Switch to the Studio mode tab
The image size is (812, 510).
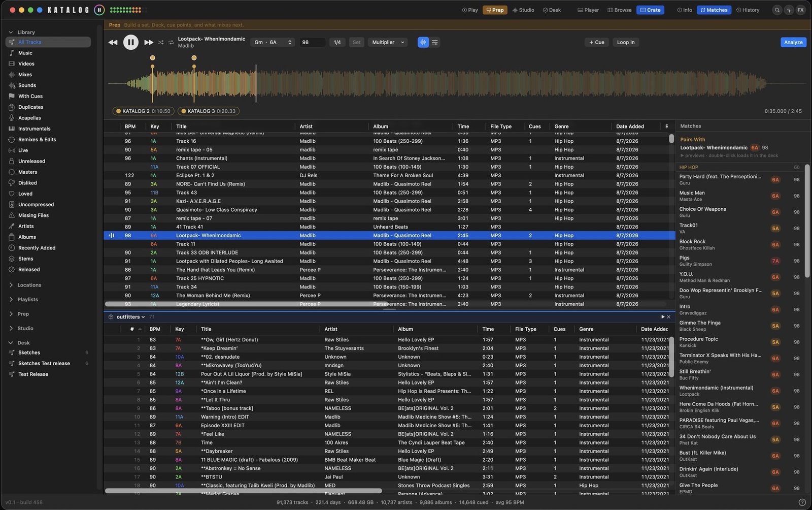pyautogui.click(x=523, y=10)
